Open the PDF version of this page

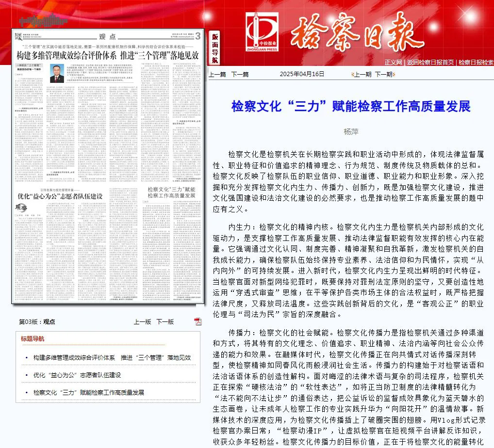coord(198,321)
